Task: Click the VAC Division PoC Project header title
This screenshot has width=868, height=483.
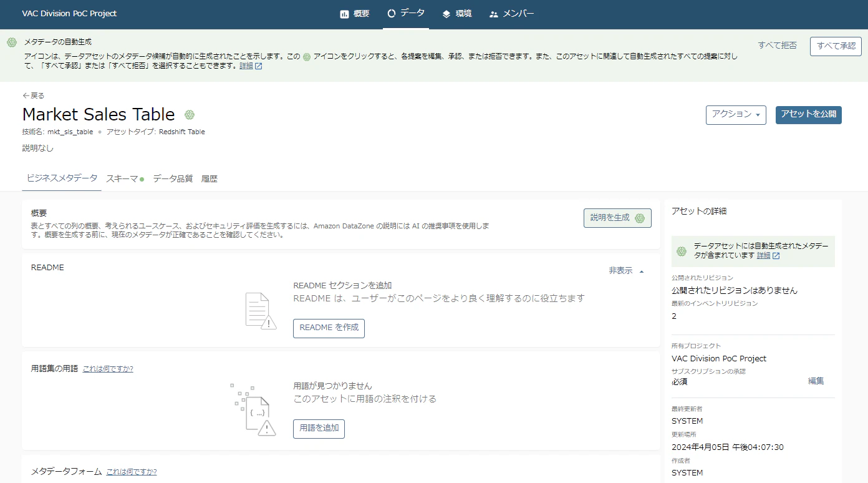Action: point(69,14)
